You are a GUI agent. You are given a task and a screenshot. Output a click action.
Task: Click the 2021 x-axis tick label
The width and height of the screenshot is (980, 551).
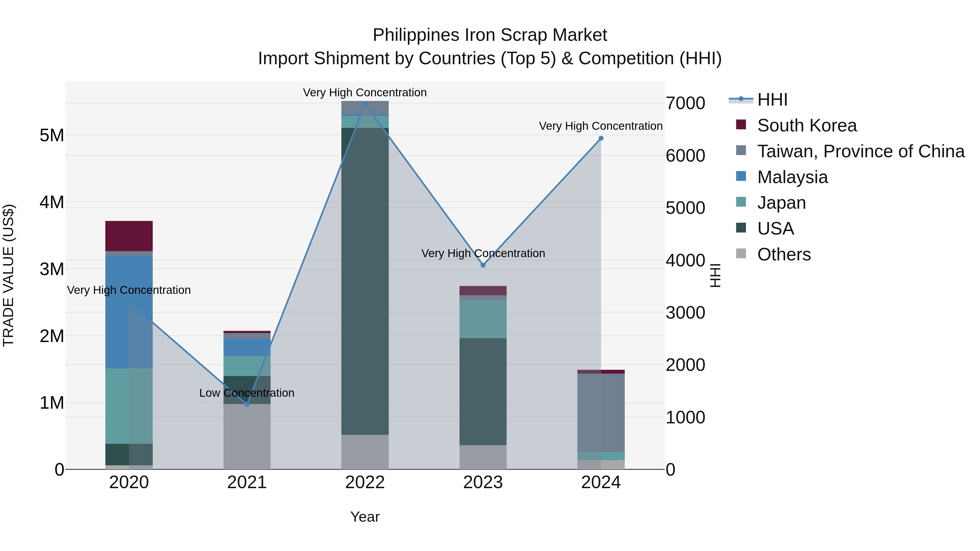pos(247,482)
